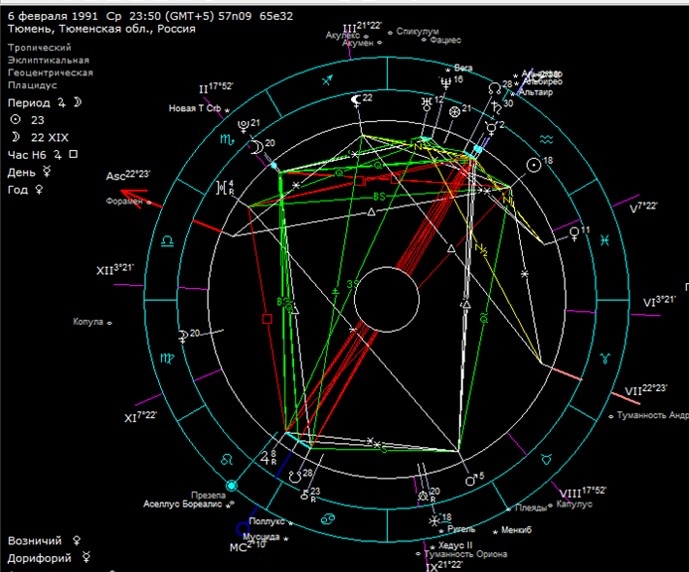The image size is (689, 572).
Task: Click the Pluto glyph at 21 Scorpio
Action: pos(243,126)
